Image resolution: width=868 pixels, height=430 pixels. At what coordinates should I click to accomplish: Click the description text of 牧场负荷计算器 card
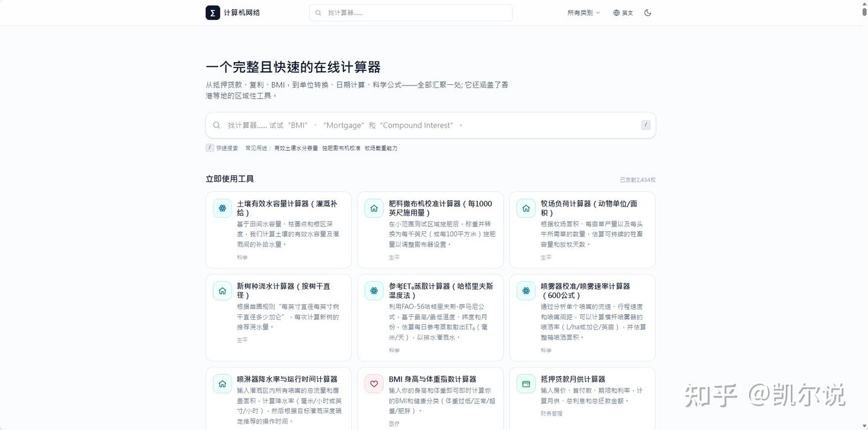[592, 234]
